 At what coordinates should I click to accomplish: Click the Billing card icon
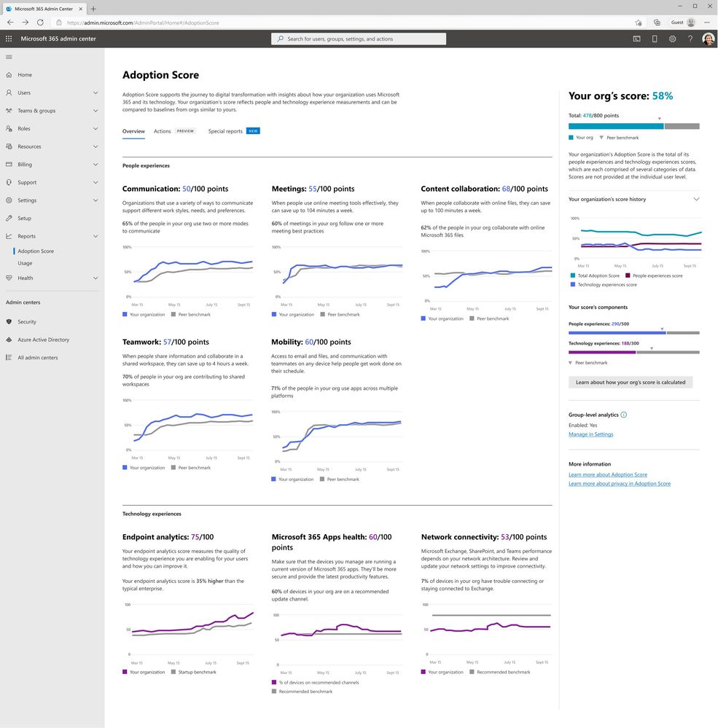[9, 165]
